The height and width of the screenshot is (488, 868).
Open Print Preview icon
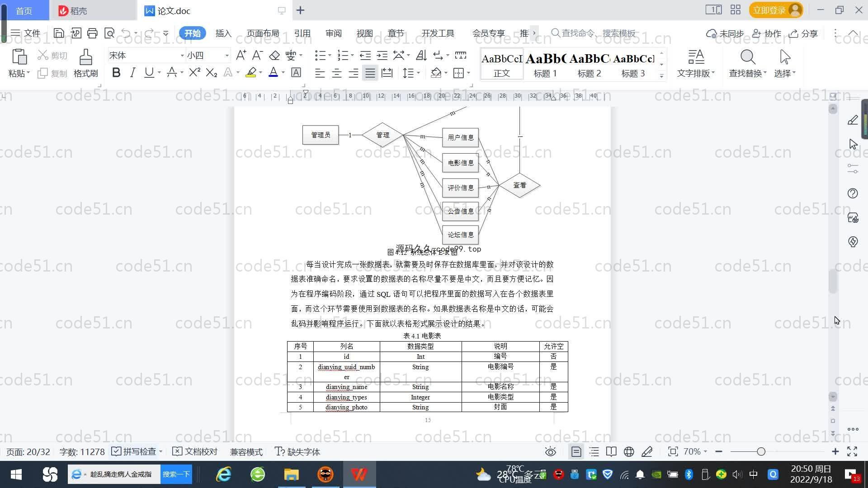tap(109, 33)
